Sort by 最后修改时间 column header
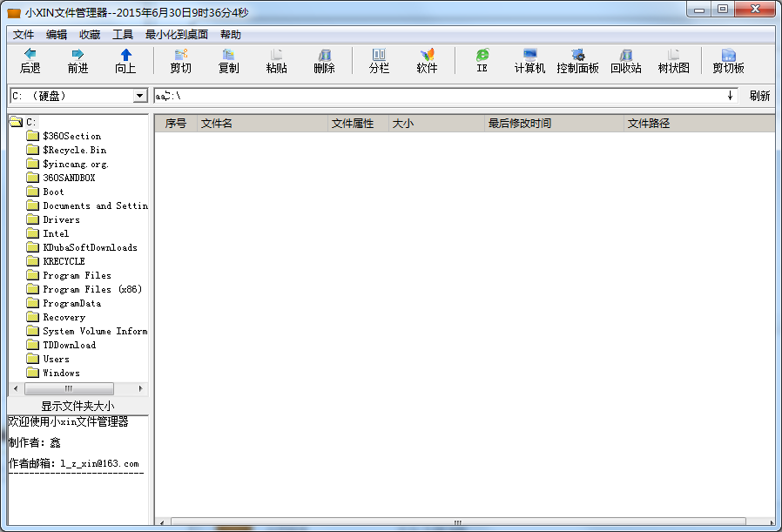 point(555,124)
